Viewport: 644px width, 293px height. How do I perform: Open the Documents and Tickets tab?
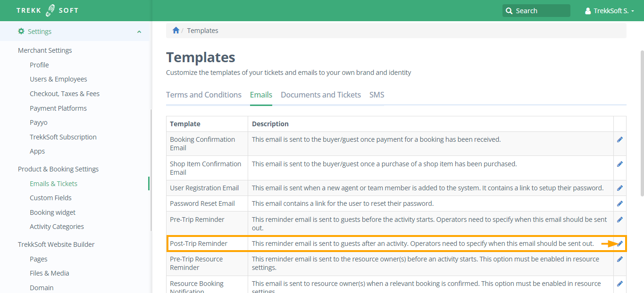pyautogui.click(x=321, y=95)
